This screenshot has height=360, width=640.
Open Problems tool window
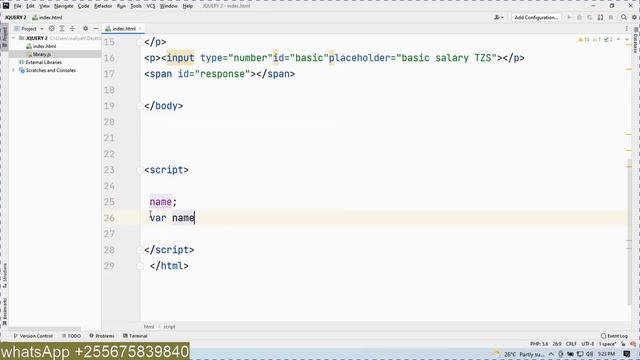coord(102,336)
